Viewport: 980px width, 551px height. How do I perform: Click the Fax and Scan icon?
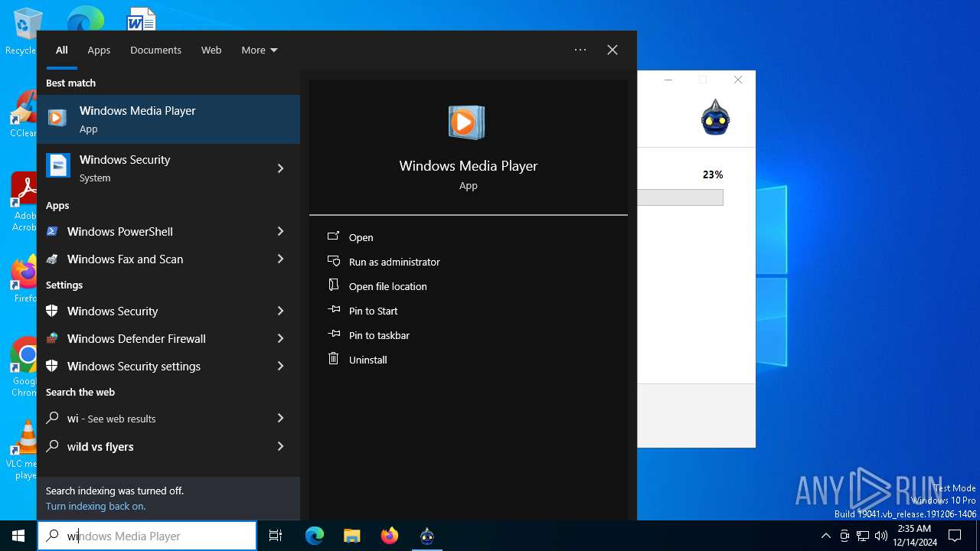[52, 259]
